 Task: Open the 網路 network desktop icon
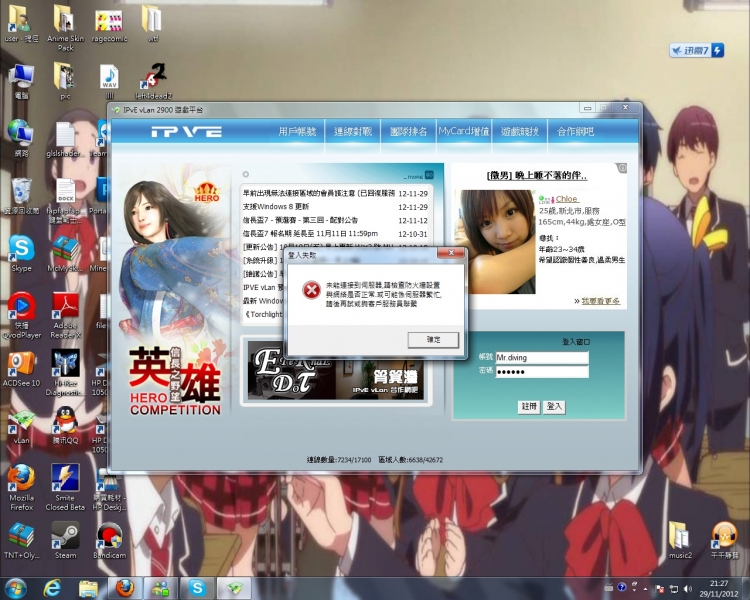pos(22,139)
